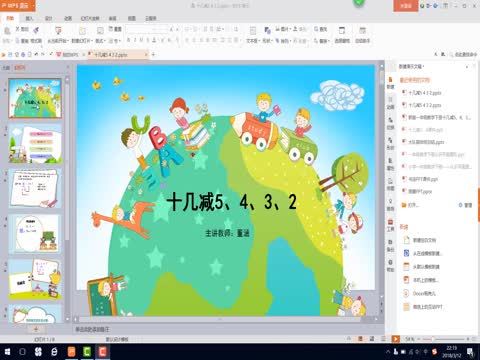Open the 形状 shapes gallery
Viewport: 480px width, 360px height.
(x=267, y=34)
